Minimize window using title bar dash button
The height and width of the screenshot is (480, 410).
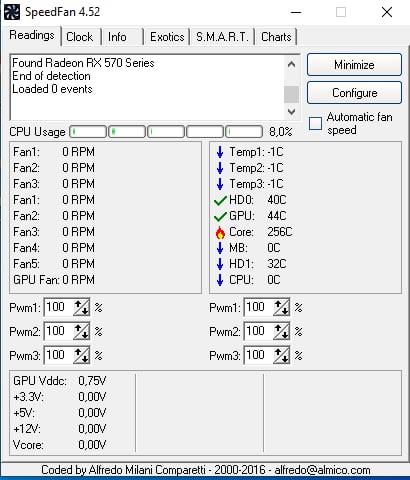point(296,12)
